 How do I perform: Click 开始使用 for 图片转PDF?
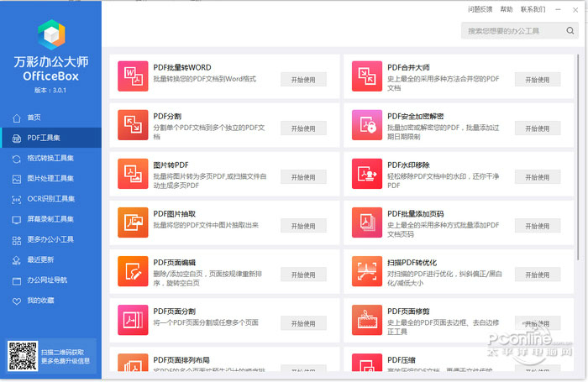coord(303,177)
